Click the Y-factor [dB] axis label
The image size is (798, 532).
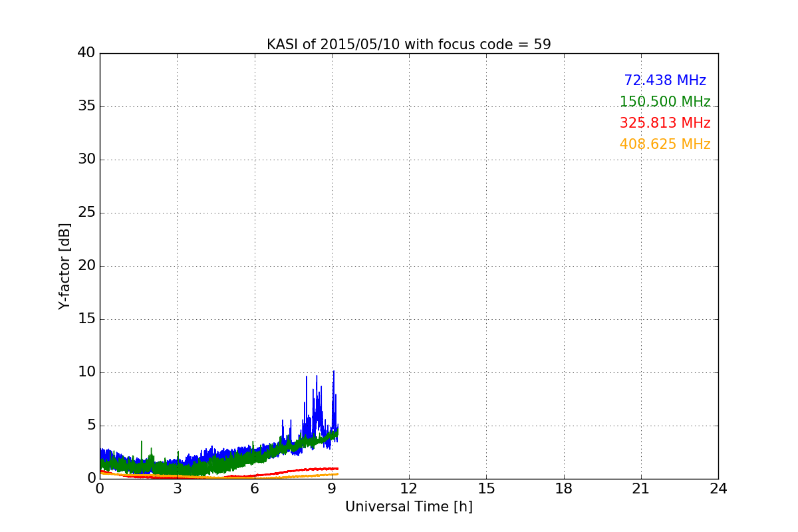pyautogui.click(x=65, y=266)
